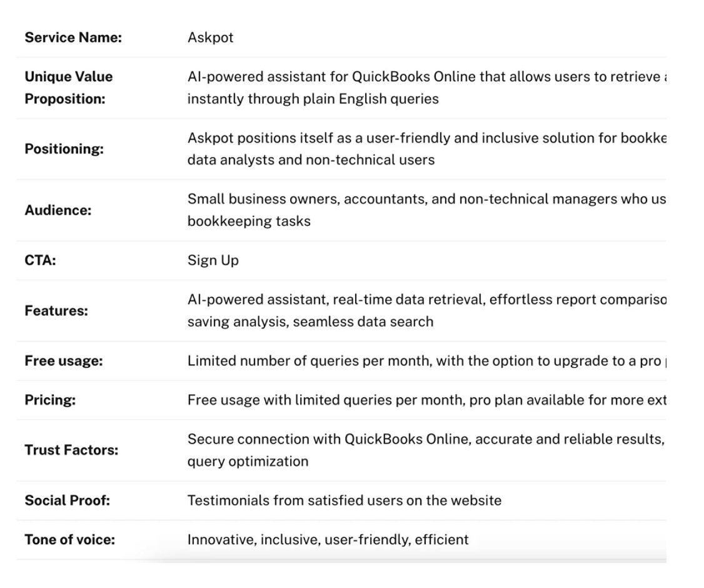Click the "Audience:" row label
The height and width of the screenshot is (588, 704).
[x=58, y=210]
